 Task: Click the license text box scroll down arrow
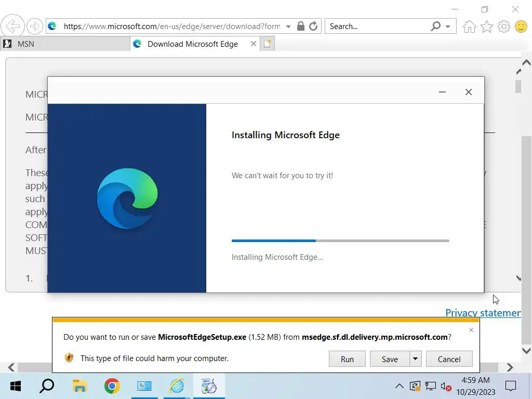[x=518, y=278]
